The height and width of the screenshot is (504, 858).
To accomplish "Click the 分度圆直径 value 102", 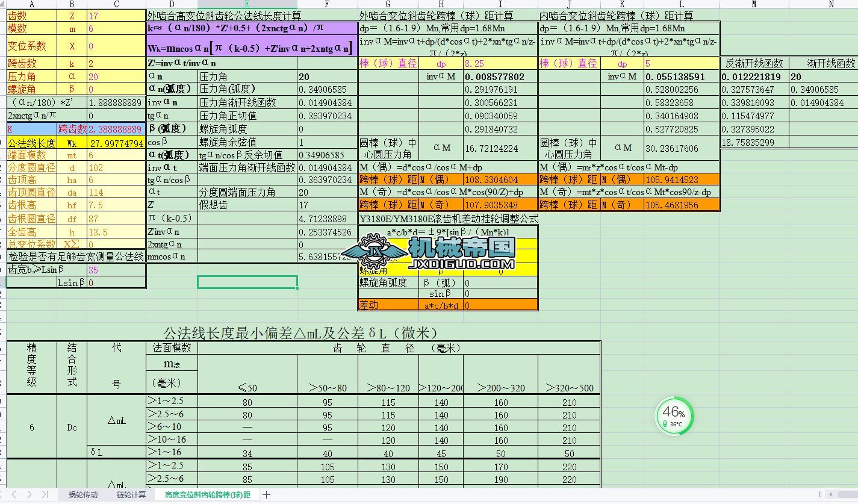I will pos(116,167).
